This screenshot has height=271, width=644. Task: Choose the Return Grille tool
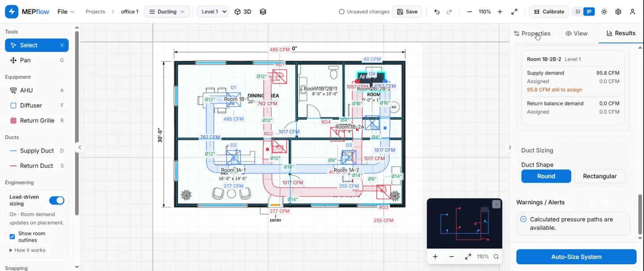click(37, 121)
